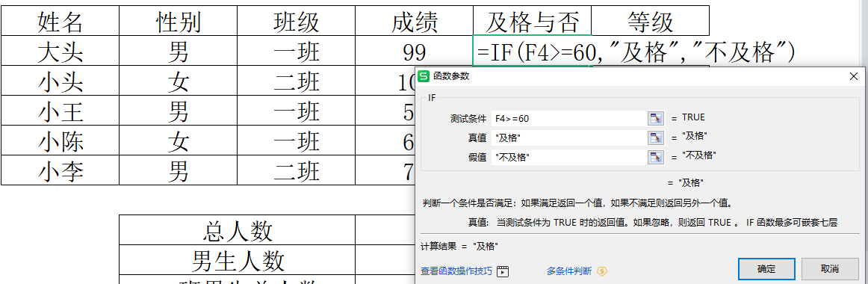The width and height of the screenshot is (868, 284).
Task: Click the video icon beside 查看函数操作技巧
Action: [x=503, y=271]
